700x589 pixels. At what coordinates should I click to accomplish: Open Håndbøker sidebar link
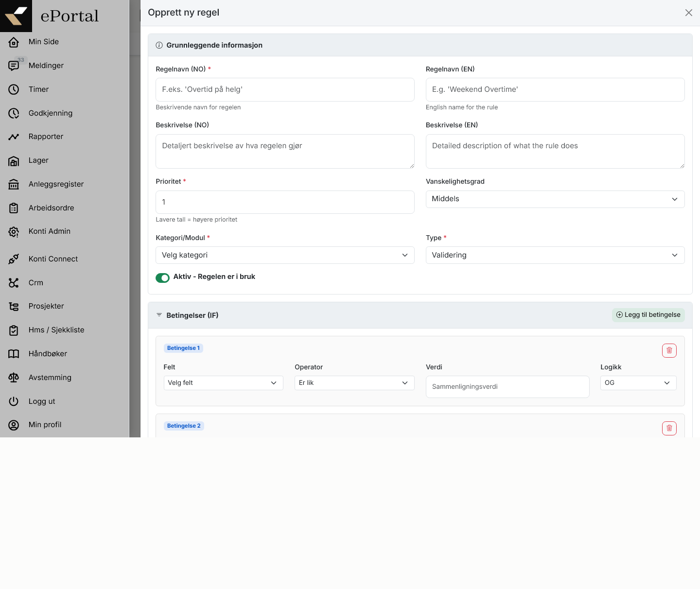(x=48, y=354)
